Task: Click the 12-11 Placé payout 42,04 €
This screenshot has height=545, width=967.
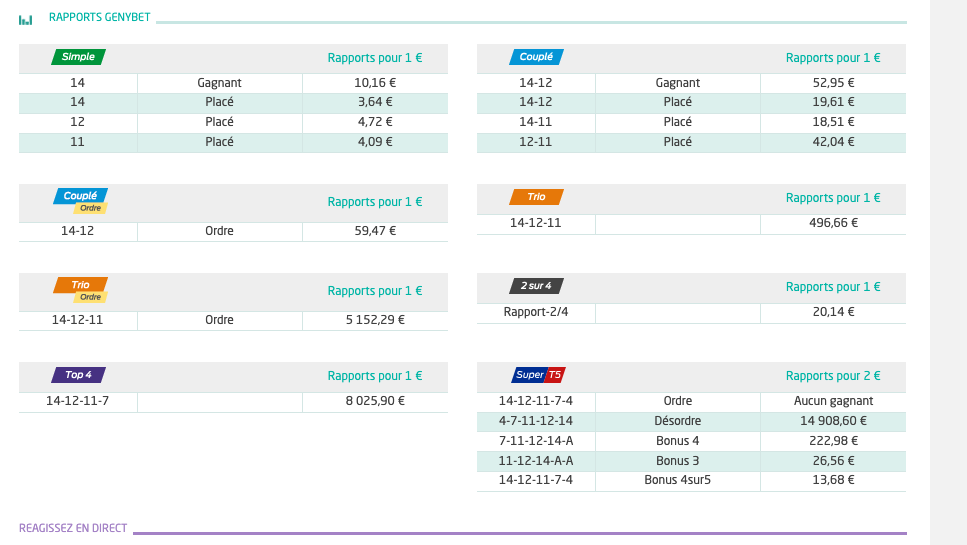Action: pos(833,142)
